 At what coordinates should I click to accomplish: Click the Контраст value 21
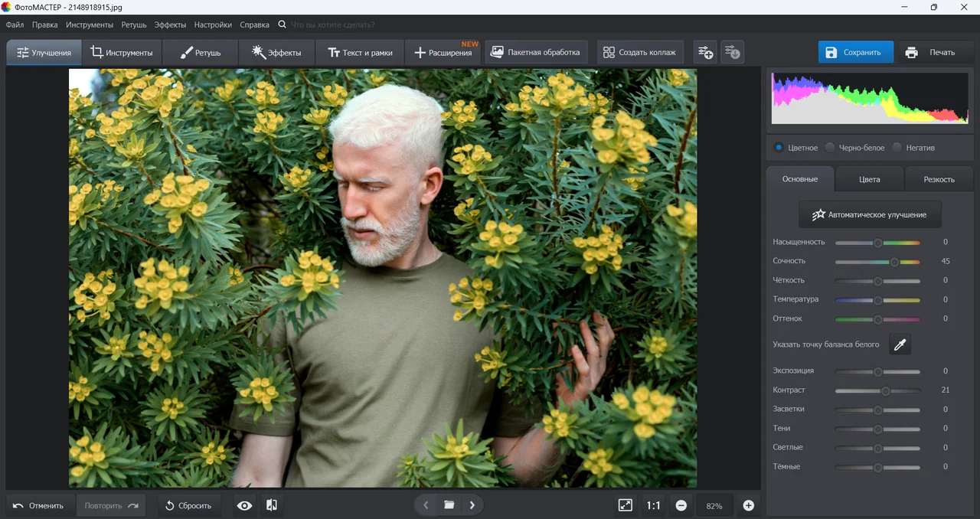click(x=946, y=390)
